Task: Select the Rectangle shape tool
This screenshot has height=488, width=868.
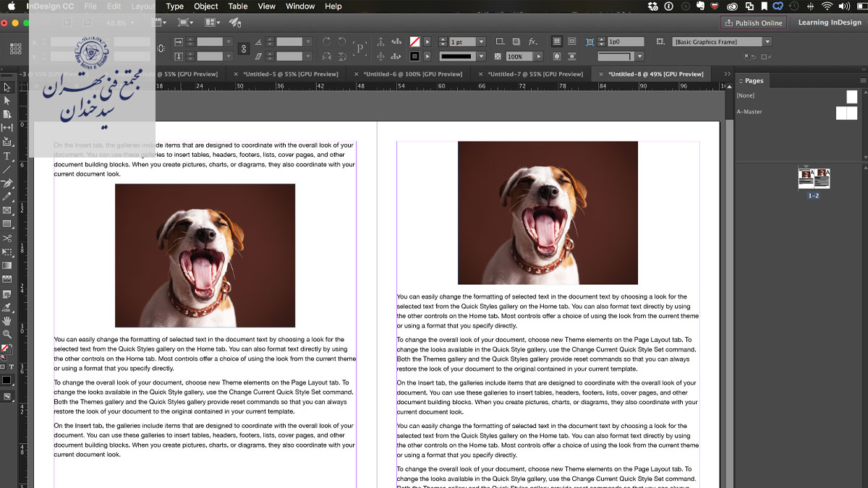Action: click(x=7, y=224)
